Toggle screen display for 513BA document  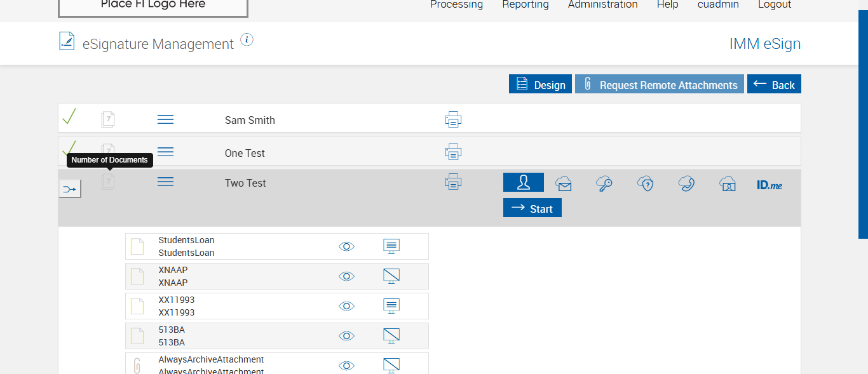[x=391, y=336]
